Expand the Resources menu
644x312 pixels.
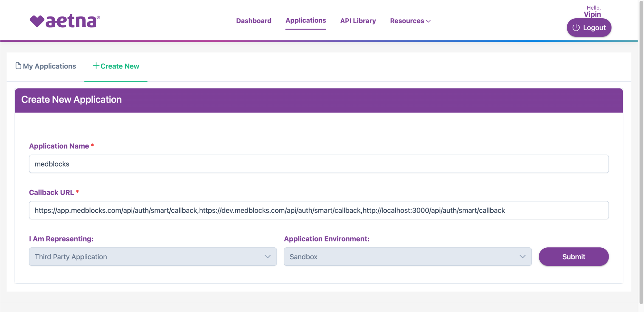point(410,21)
